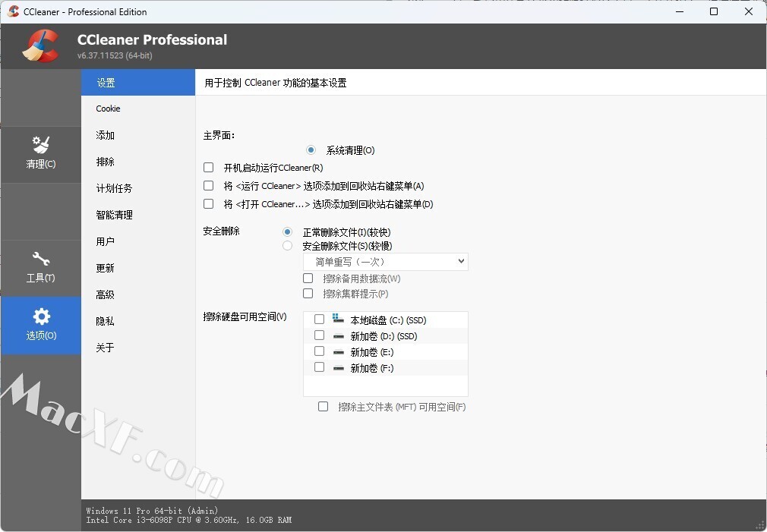Viewport: 767px width, 532px height.
Task: Open the 简单重写（一次）dropdown
Action: 386,262
